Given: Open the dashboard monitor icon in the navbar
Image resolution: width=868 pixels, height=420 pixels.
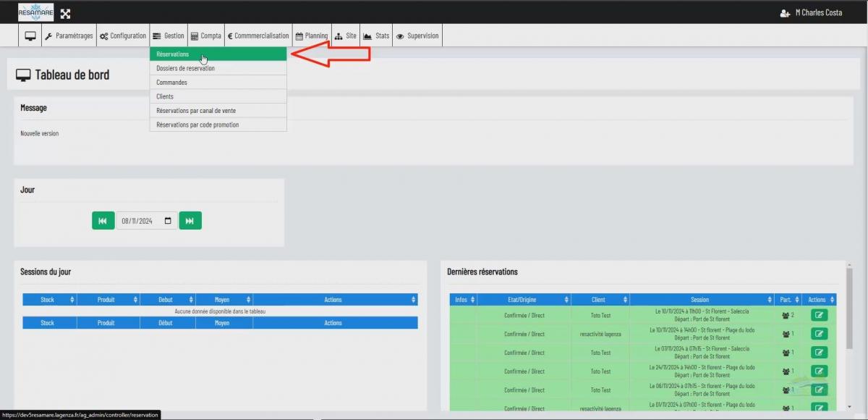Looking at the screenshot, I should click(30, 35).
